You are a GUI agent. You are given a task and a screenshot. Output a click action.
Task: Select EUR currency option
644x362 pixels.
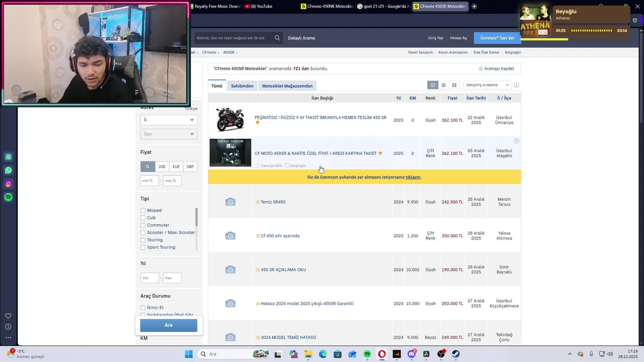176,166
